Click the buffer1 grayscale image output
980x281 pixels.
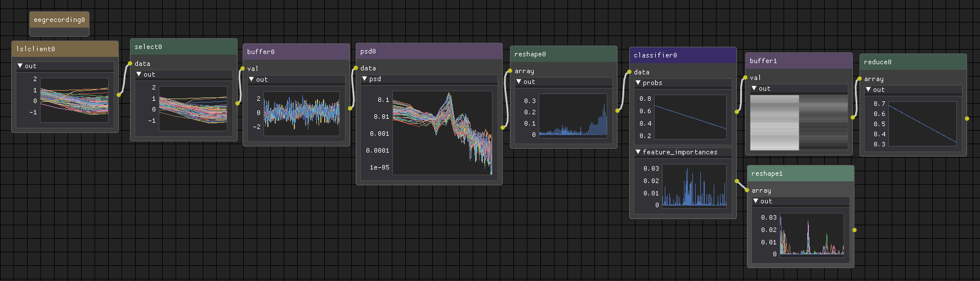click(799, 122)
